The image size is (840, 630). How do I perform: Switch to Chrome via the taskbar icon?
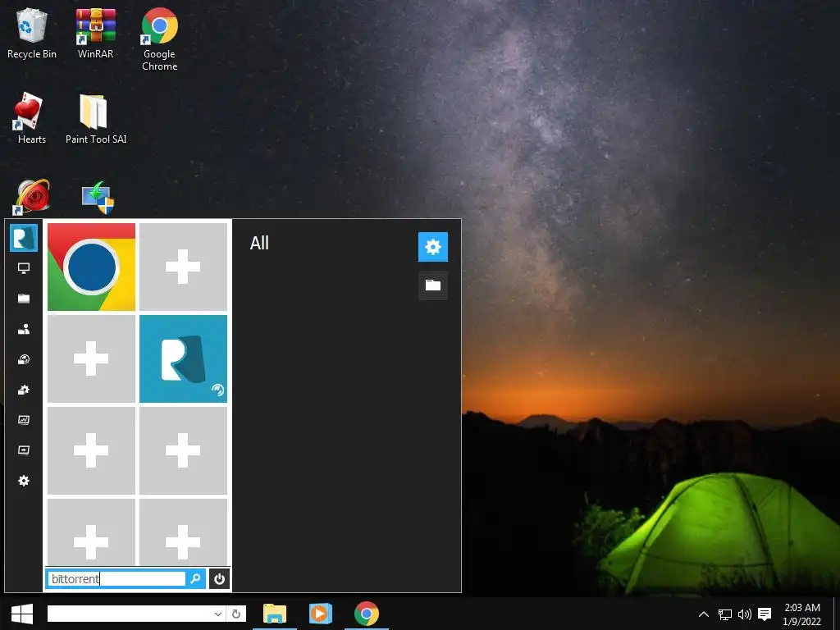tap(367, 614)
